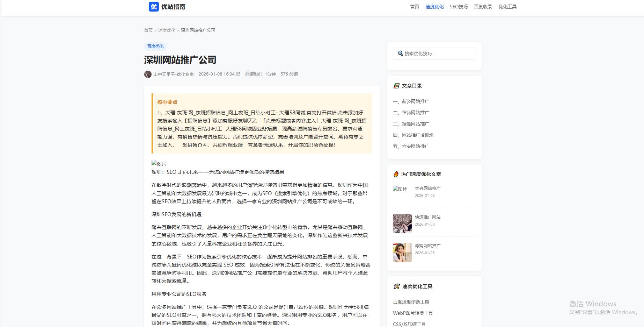Click the broken image icon in the article
Image resolution: width=644 pixels, height=327 pixels.
[x=154, y=163]
